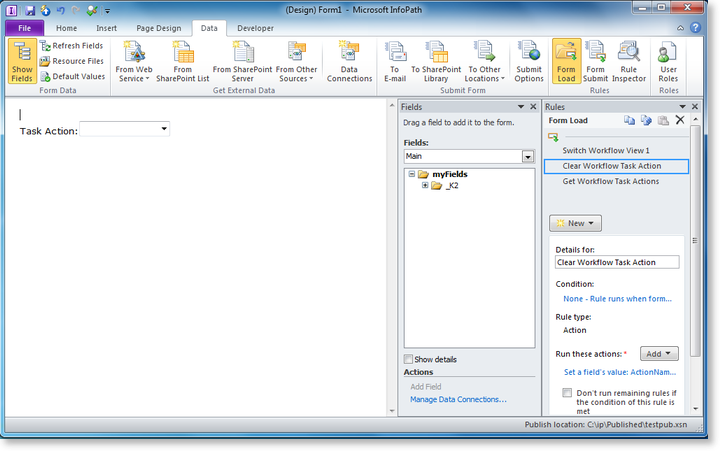
Task: Open the Task Action dropdown list
Action: click(x=164, y=129)
